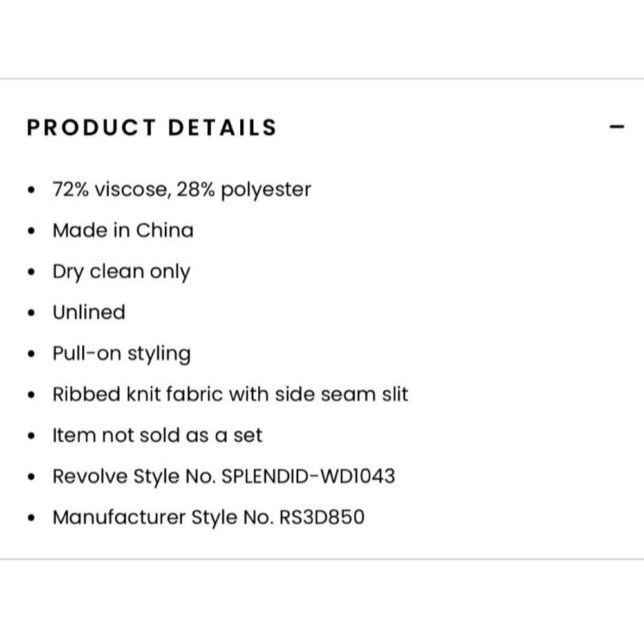Click the bullet beside "Dry clean only"

[x=31, y=272]
